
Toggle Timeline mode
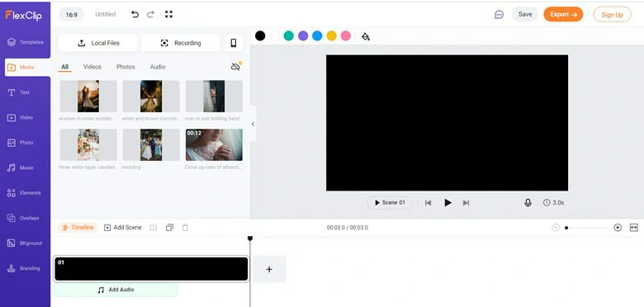[x=78, y=228]
